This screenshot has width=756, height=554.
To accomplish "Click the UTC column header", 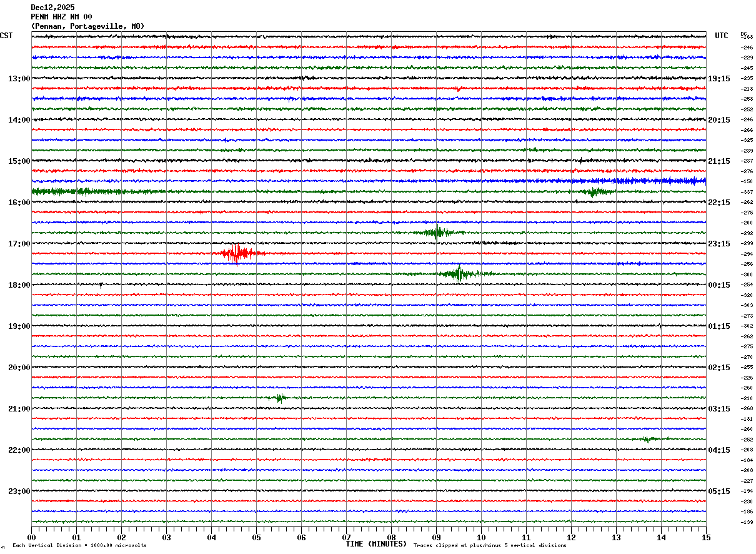I will tap(722, 36).
